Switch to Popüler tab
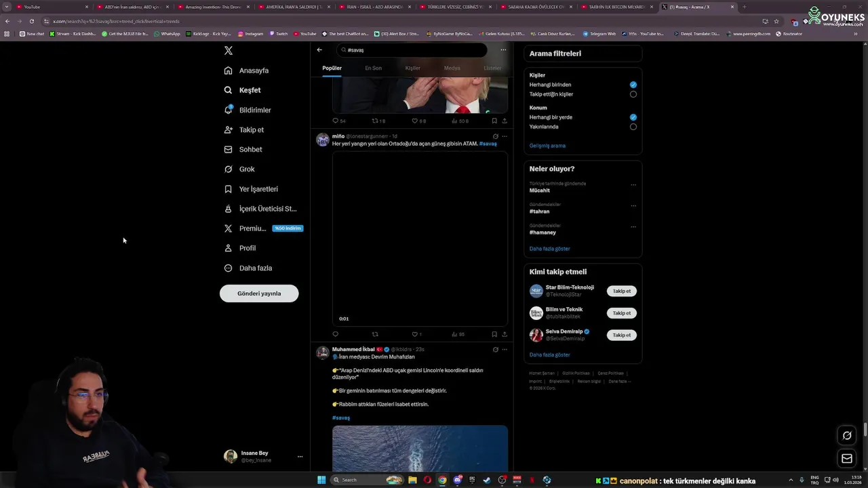Viewport: 868px width, 488px height. tap(332, 68)
